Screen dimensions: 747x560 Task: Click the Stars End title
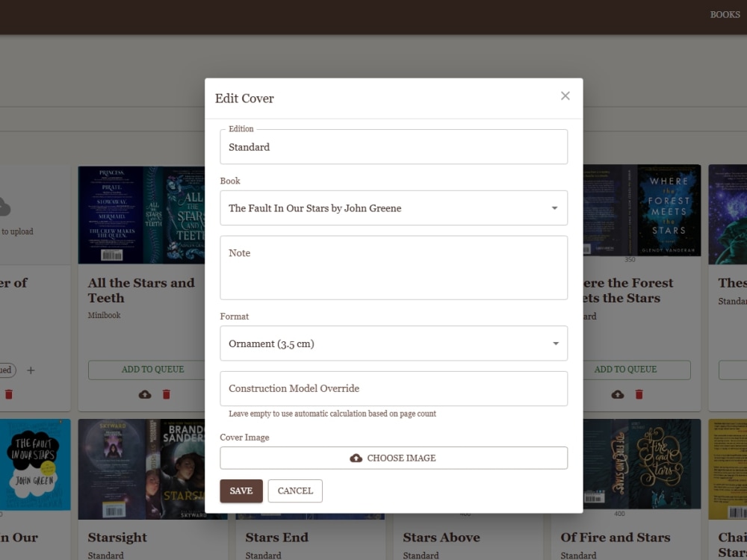click(x=277, y=537)
